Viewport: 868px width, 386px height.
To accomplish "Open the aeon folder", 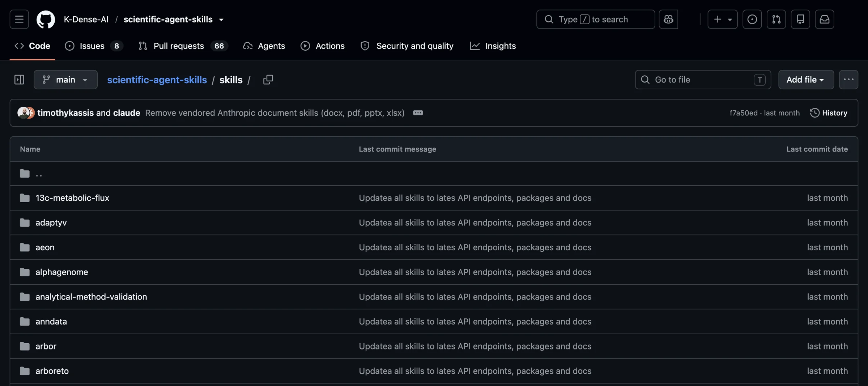I will click(45, 247).
